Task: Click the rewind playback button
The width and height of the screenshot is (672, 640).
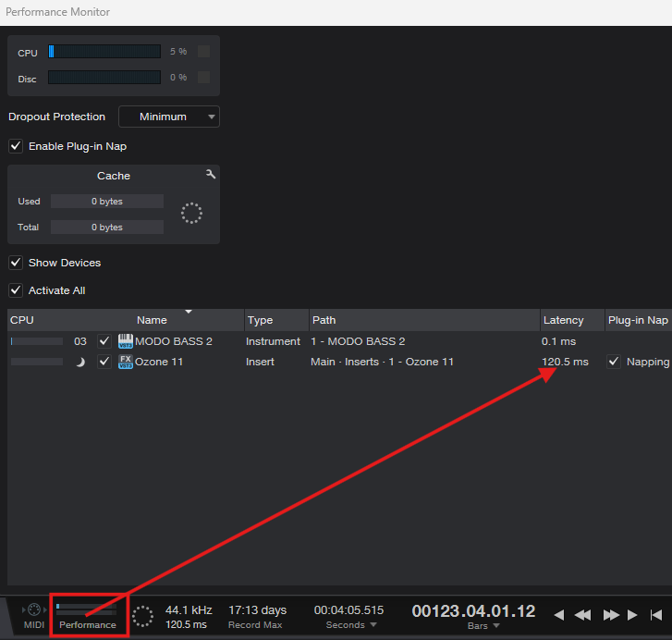Action: coord(582,615)
